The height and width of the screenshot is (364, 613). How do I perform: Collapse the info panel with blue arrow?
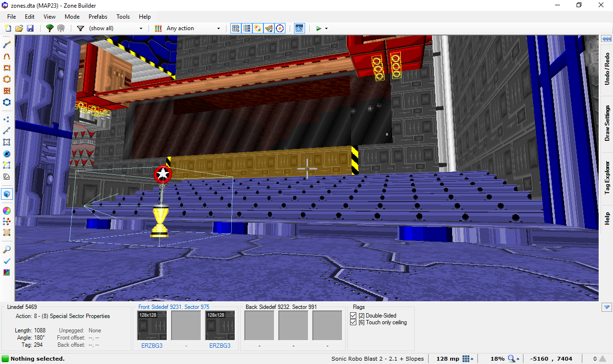point(607,307)
